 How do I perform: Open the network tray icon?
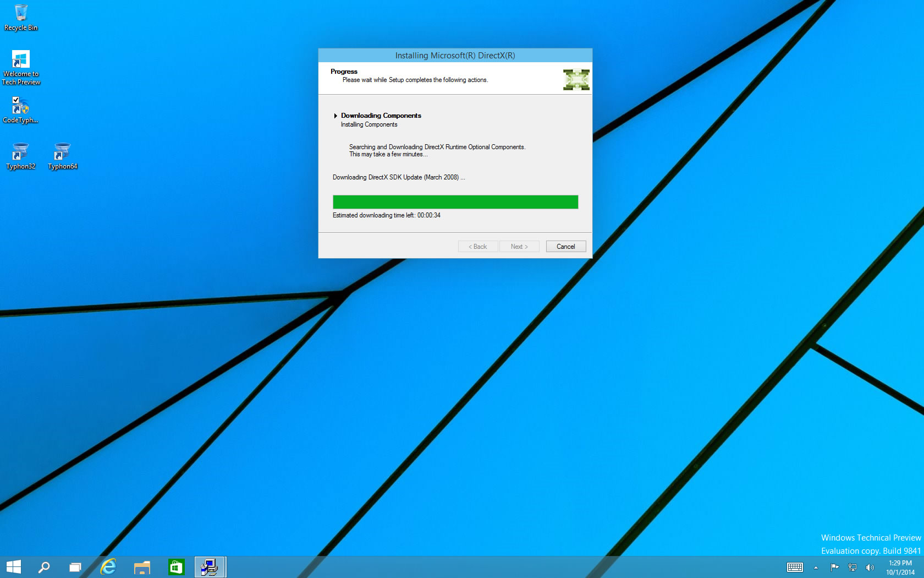click(x=853, y=567)
